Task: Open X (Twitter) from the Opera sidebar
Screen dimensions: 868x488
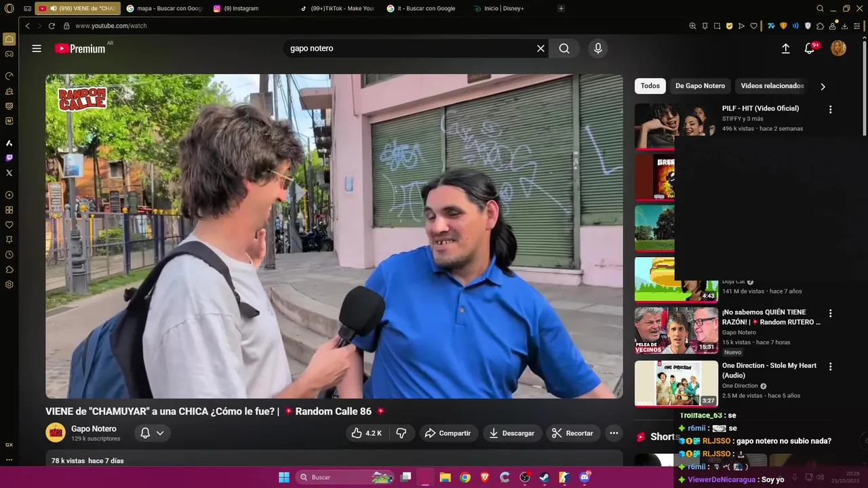Action: click(x=9, y=173)
